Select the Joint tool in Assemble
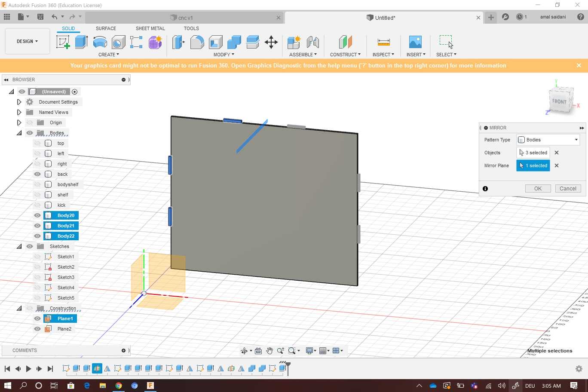 coord(313,42)
